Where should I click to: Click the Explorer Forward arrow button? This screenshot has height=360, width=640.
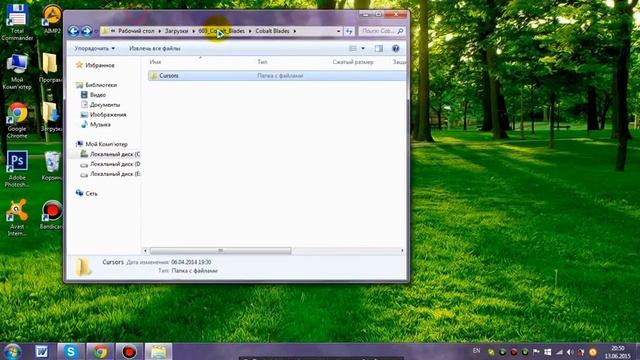pyautogui.click(x=87, y=31)
